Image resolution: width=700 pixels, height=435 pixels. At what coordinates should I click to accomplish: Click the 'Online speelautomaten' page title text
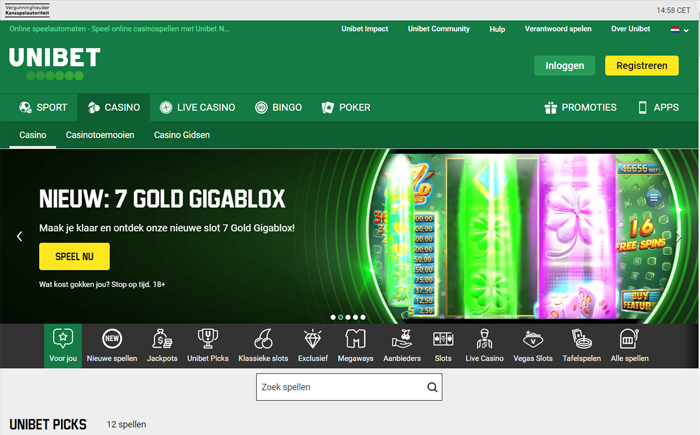coord(119,29)
